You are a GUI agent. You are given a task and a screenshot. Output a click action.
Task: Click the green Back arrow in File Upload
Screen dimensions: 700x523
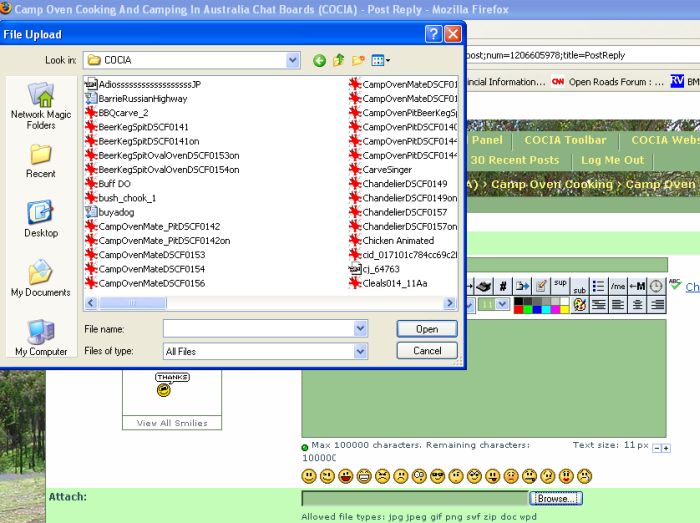(x=320, y=61)
